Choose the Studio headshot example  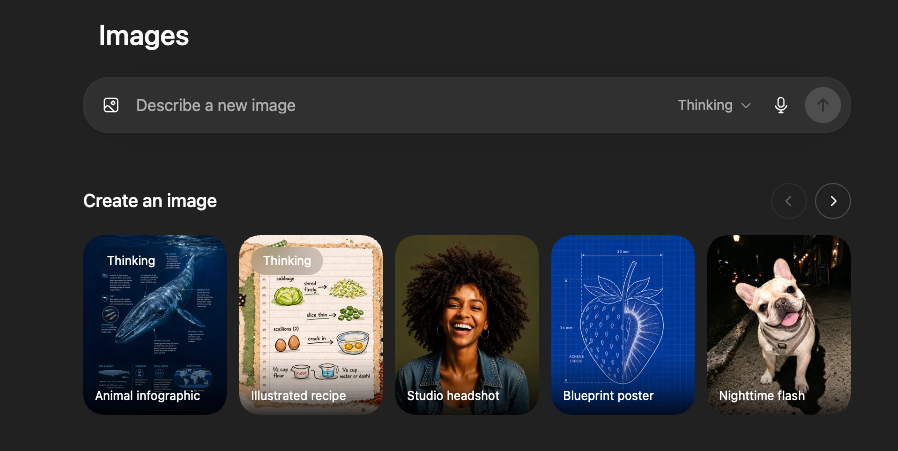tap(467, 324)
